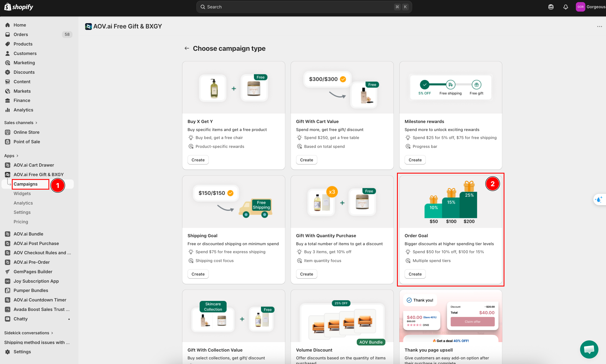The image size is (606, 364).
Task: Click the Customers person icon
Action: [x=8, y=53]
